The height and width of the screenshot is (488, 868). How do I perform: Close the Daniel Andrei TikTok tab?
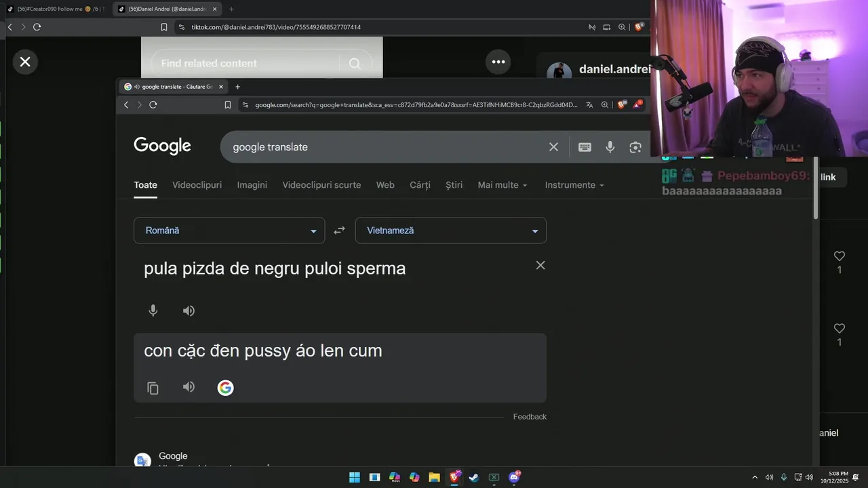[x=215, y=9]
